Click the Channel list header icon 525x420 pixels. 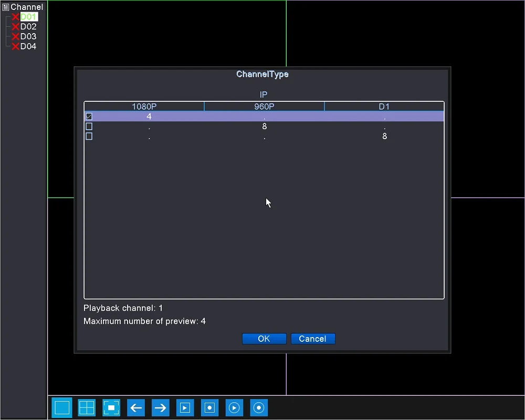(x=6, y=7)
